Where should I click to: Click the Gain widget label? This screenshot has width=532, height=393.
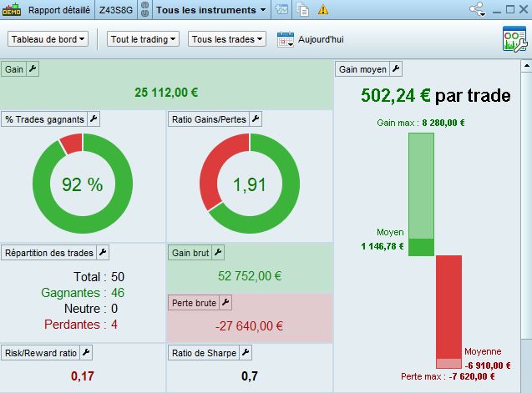(x=14, y=69)
